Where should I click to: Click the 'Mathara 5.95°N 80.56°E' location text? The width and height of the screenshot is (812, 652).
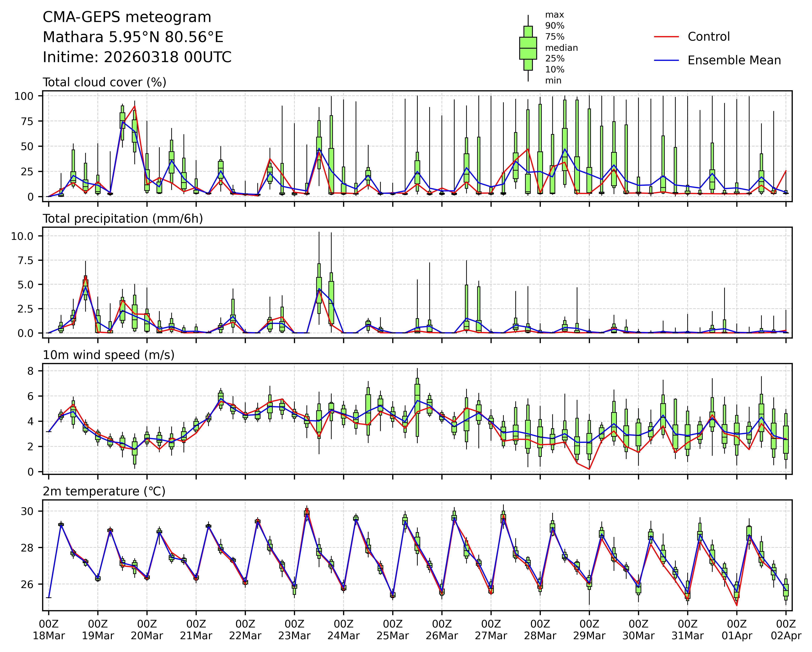click(x=133, y=37)
